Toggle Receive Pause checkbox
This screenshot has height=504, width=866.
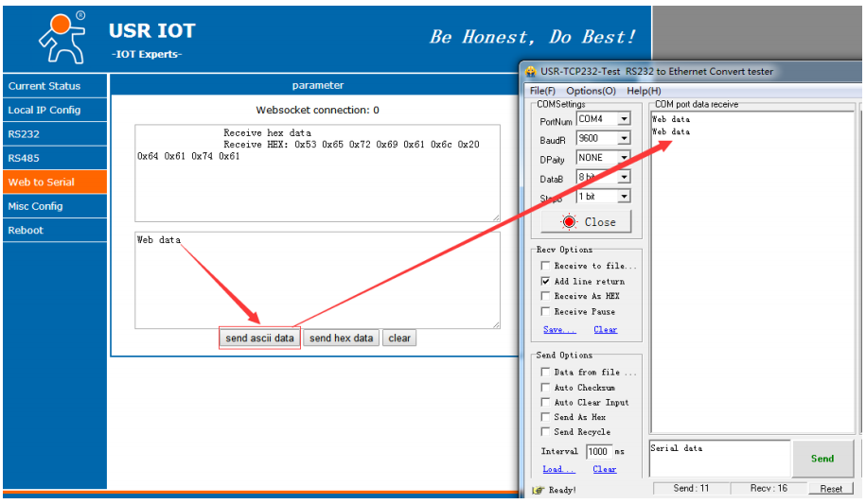[x=546, y=311]
